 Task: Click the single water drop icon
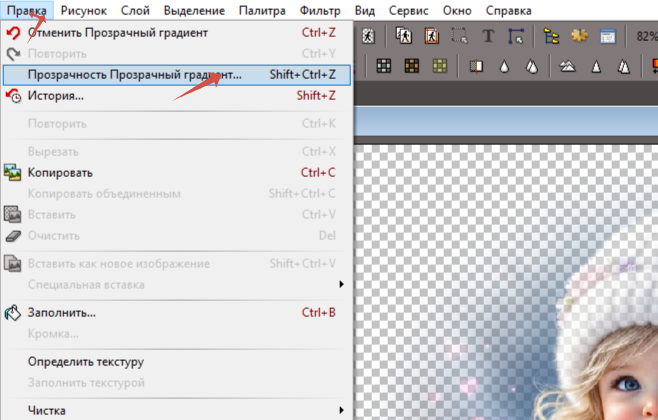point(505,67)
